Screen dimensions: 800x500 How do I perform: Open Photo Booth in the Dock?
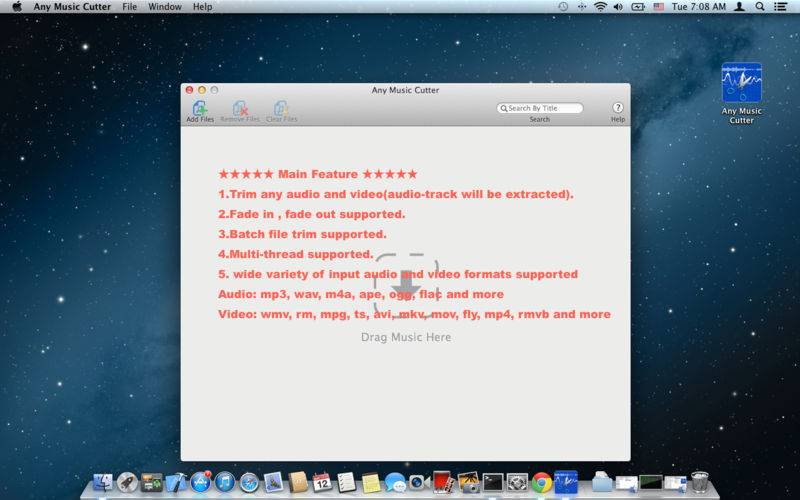(443, 482)
